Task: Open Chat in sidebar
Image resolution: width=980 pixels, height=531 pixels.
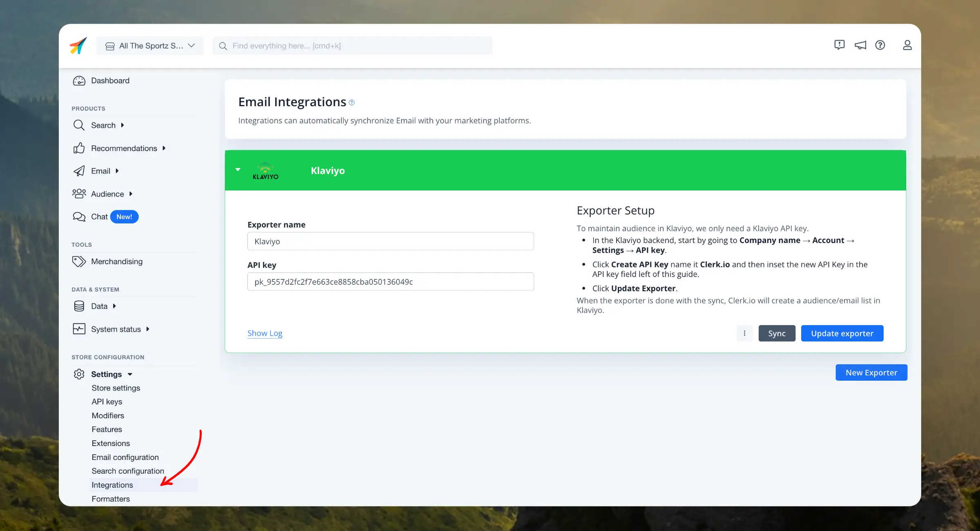Action: (99, 216)
